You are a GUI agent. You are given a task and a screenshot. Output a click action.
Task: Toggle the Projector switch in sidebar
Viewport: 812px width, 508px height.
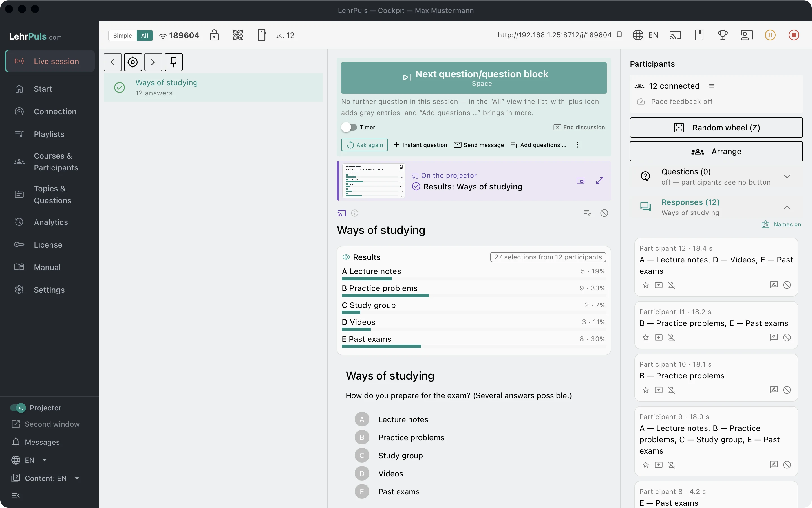click(x=18, y=408)
